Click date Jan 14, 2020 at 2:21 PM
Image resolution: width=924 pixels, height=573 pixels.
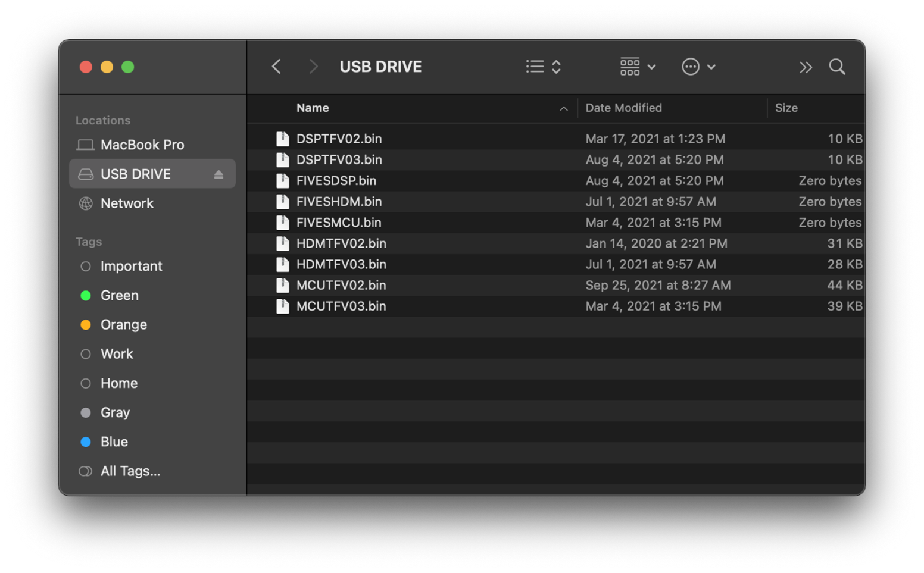tap(656, 243)
